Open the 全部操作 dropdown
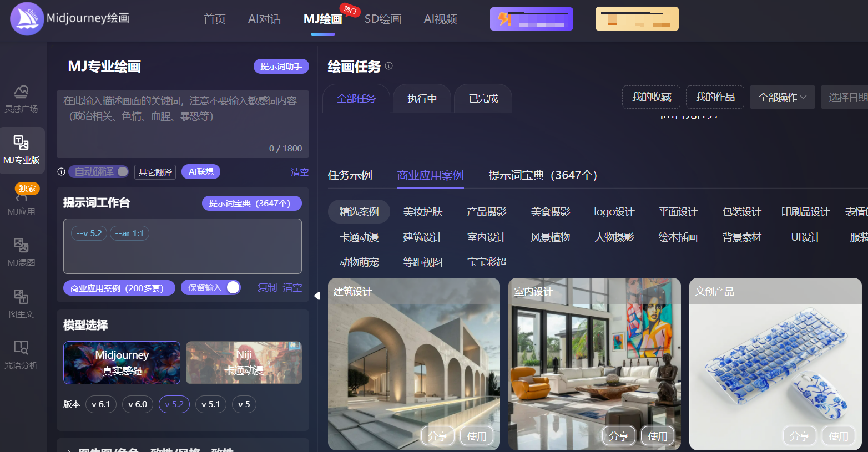This screenshot has height=452, width=868. pyautogui.click(x=783, y=97)
